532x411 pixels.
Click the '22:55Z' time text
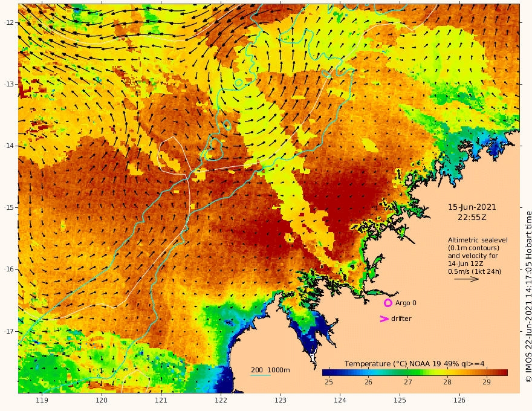click(x=472, y=218)
